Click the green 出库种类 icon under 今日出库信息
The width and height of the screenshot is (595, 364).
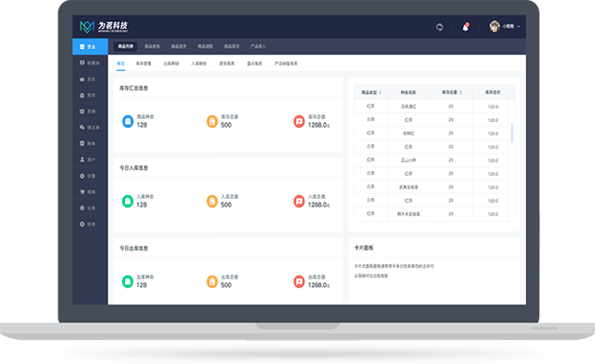click(x=128, y=281)
